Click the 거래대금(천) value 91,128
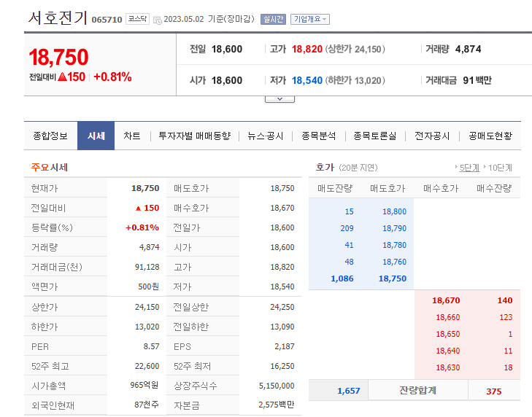The height and width of the screenshot is (417, 532). pyautogui.click(x=147, y=267)
